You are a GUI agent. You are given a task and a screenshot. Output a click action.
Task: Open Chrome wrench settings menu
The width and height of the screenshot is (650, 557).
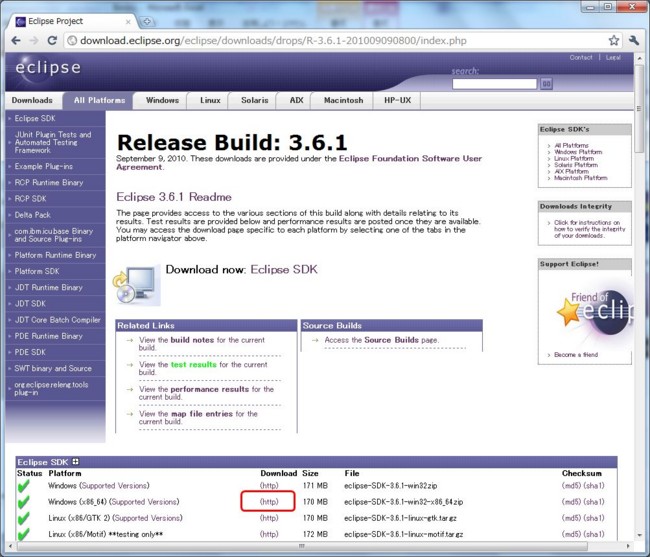pyautogui.click(x=634, y=41)
